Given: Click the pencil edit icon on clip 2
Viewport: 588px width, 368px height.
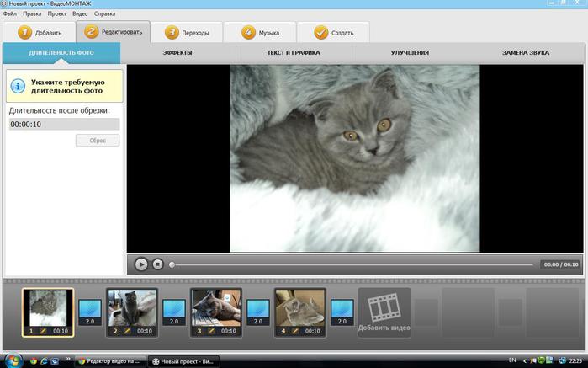Looking at the screenshot, I should [128, 331].
